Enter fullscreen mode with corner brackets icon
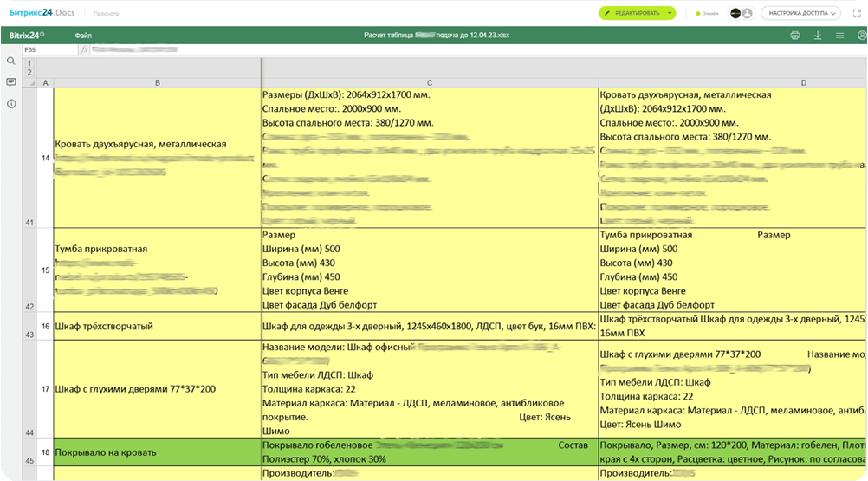868x481 pixels. tap(857, 13)
